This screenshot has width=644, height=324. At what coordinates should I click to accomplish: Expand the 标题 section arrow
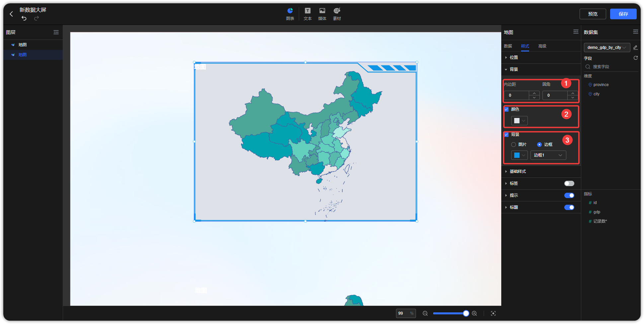pyautogui.click(x=506, y=207)
